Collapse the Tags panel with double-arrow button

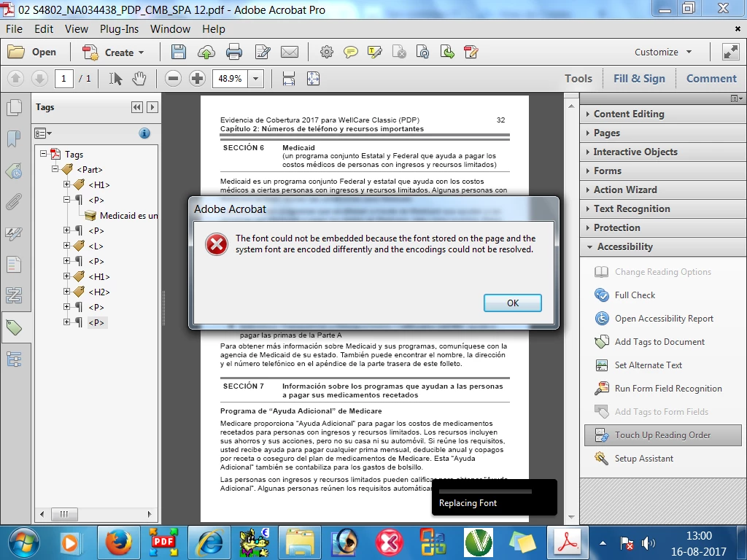(136, 107)
